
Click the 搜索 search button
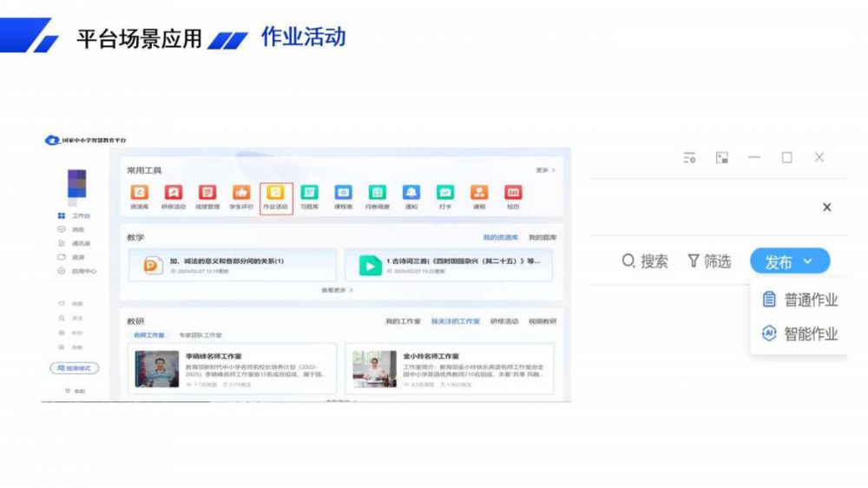click(x=645, y=261)
